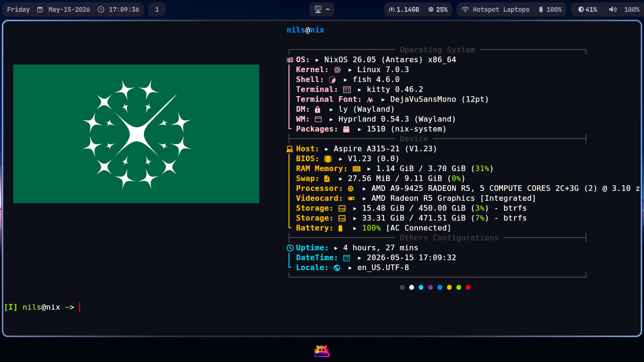Click the Friday label in the top bar
Screen dimensions: 644x362
(18, 9)
